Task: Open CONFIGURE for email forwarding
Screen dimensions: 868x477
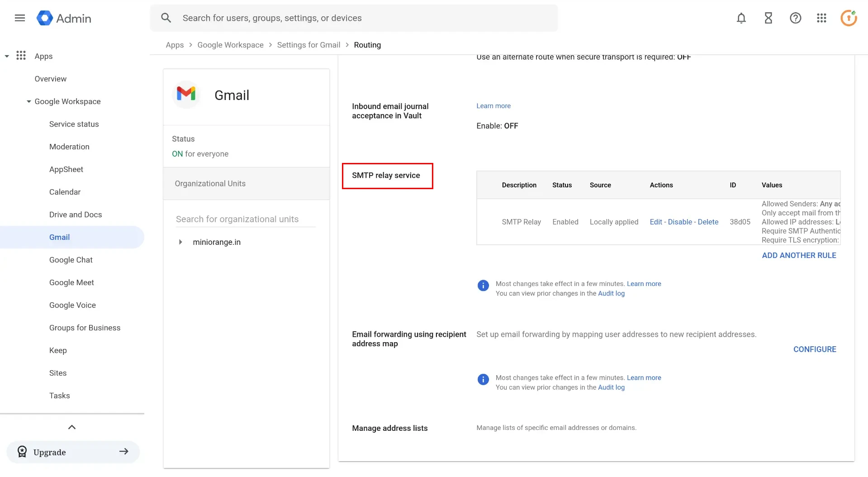Action: (814, 349)
